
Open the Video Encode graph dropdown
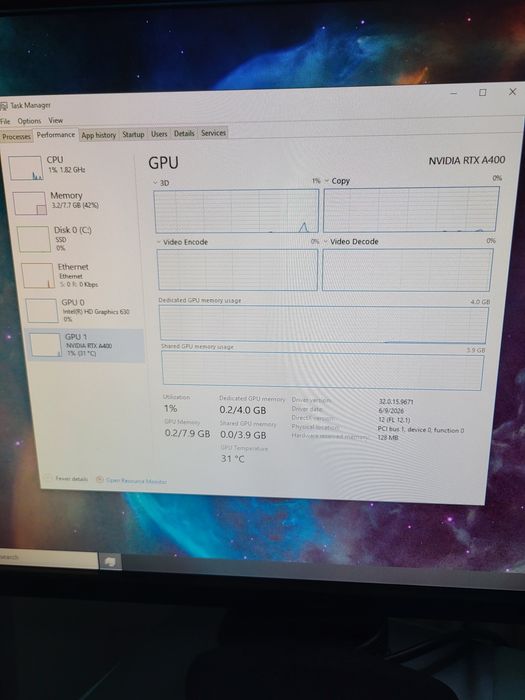(158, 242)
